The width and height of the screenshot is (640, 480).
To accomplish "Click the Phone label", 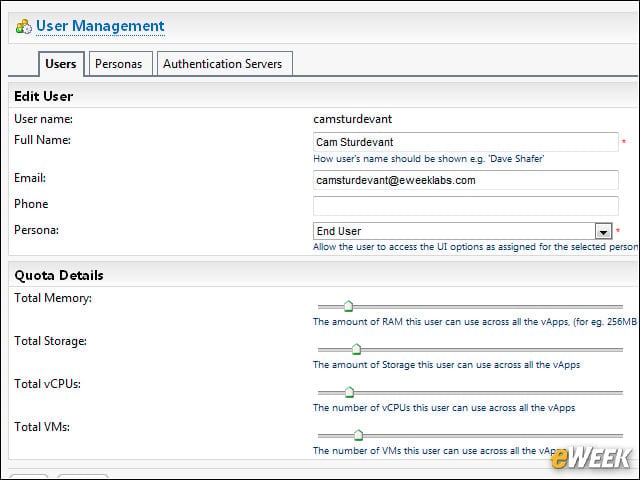I will coord(31,204).
